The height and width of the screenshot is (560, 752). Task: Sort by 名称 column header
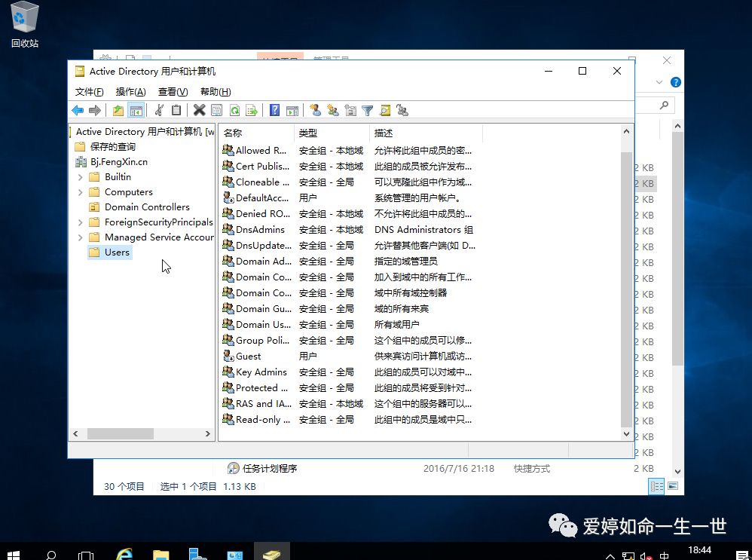256,133
